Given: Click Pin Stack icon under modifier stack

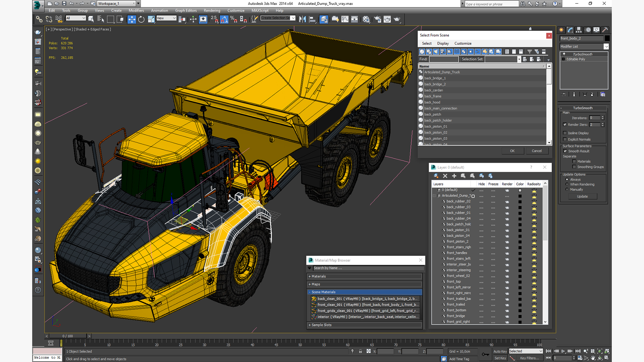Looking at the screenshot, I should coord(563,95).
